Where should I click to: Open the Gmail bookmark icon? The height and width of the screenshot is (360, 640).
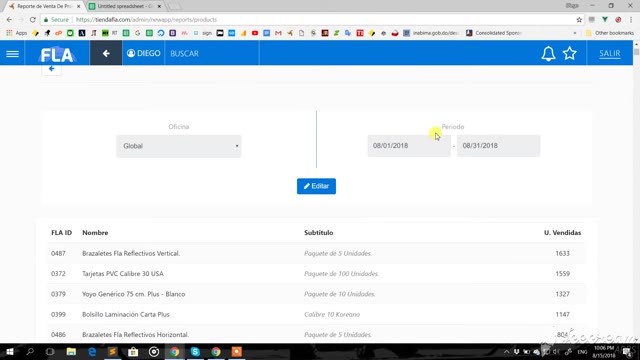click(278, 33)
